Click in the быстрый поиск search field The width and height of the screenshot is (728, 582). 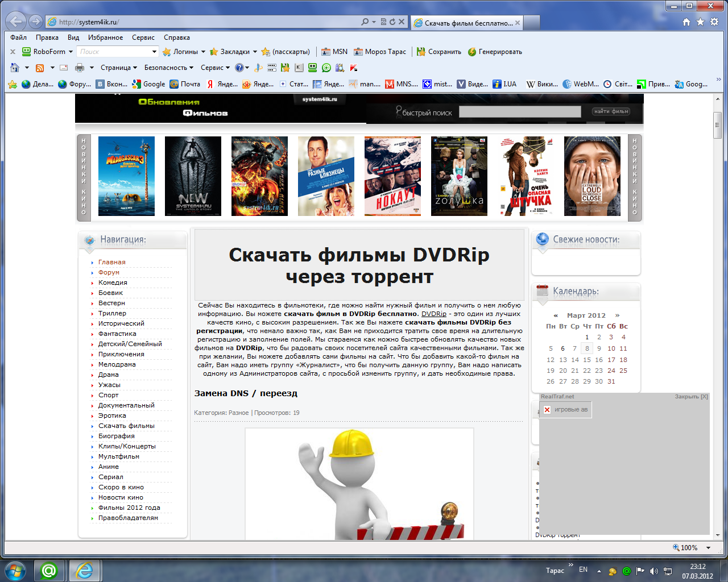pos(520,112)
